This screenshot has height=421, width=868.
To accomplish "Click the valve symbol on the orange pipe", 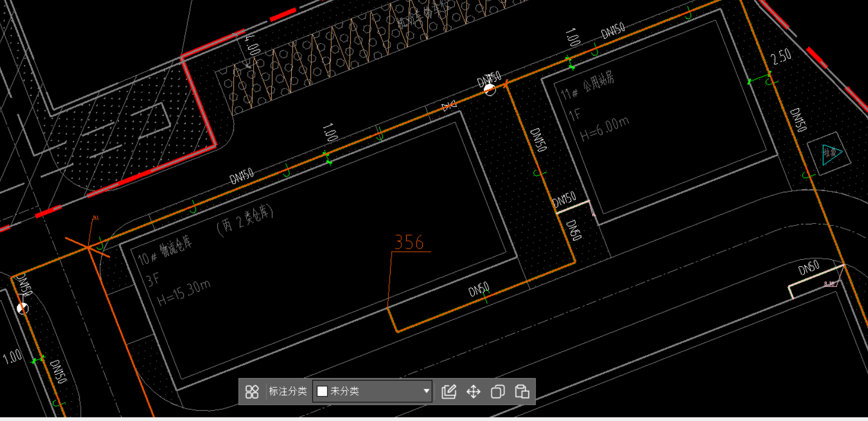I will [x=449, y=106].
